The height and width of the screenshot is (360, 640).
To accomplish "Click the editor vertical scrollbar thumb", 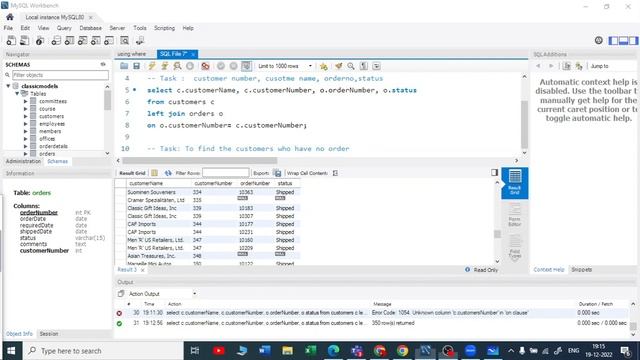I will [x=524, y=124].
